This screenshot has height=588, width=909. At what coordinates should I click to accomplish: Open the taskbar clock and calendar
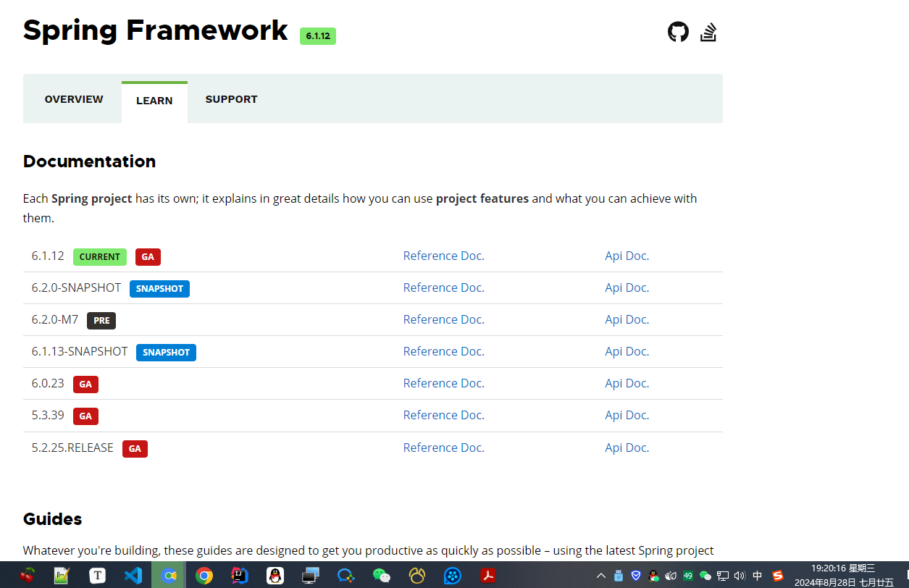(x=844, y=576)
